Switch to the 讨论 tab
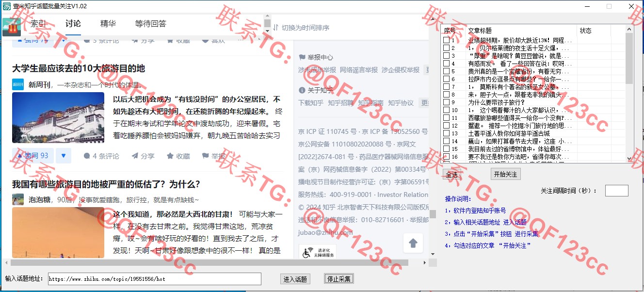Screen dimensions: 644x292 pyautogui.click(x=73, y=24)
